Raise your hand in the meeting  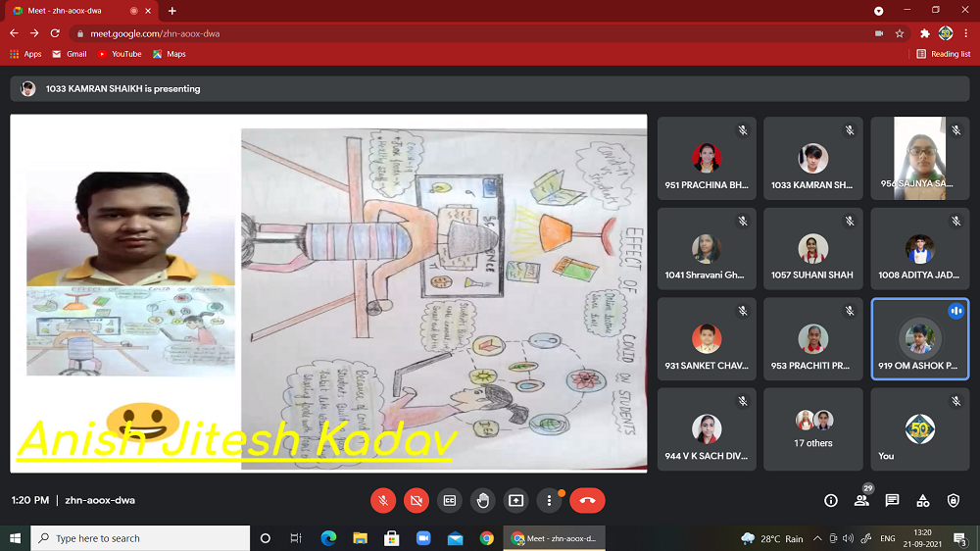483,500
